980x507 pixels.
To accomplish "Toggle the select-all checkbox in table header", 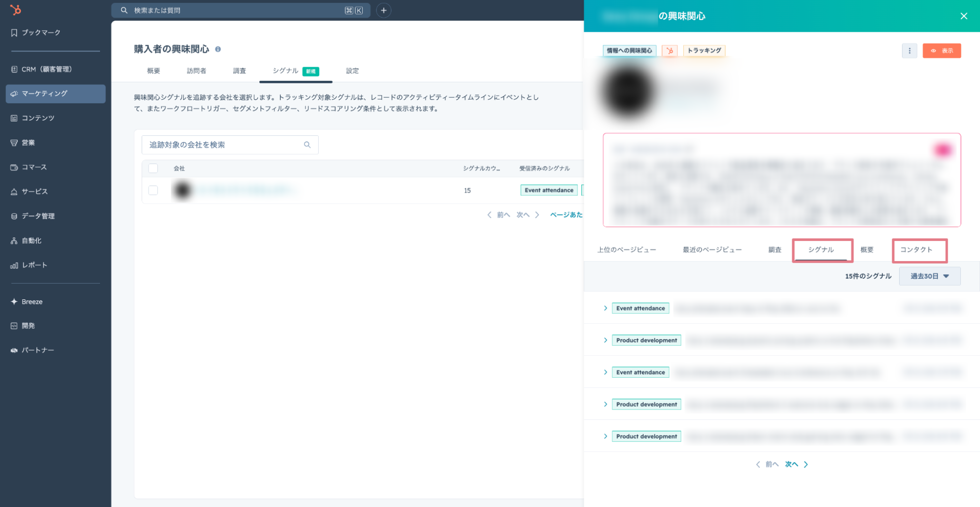I will (153, 169).
